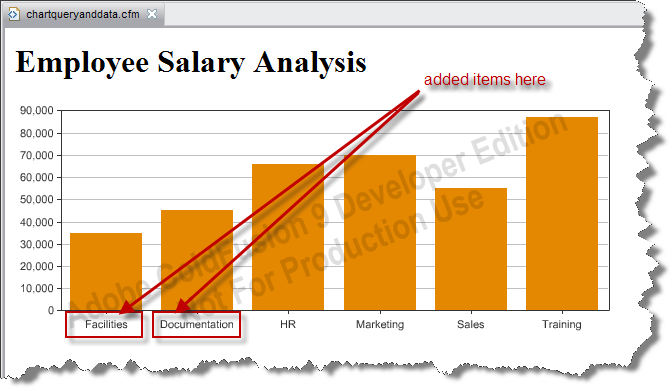Click the 20,000 y-axis value
The image size is (671, 388).
click(37, 267)
